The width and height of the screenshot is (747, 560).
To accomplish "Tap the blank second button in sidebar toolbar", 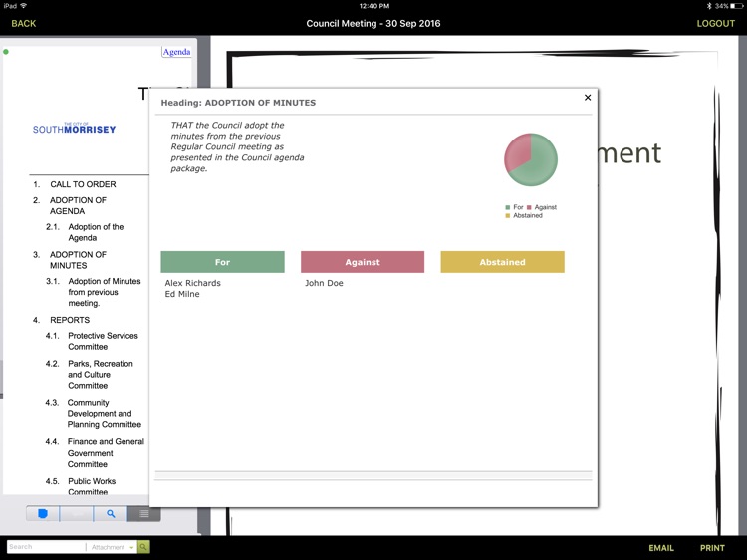I will 77,514.
